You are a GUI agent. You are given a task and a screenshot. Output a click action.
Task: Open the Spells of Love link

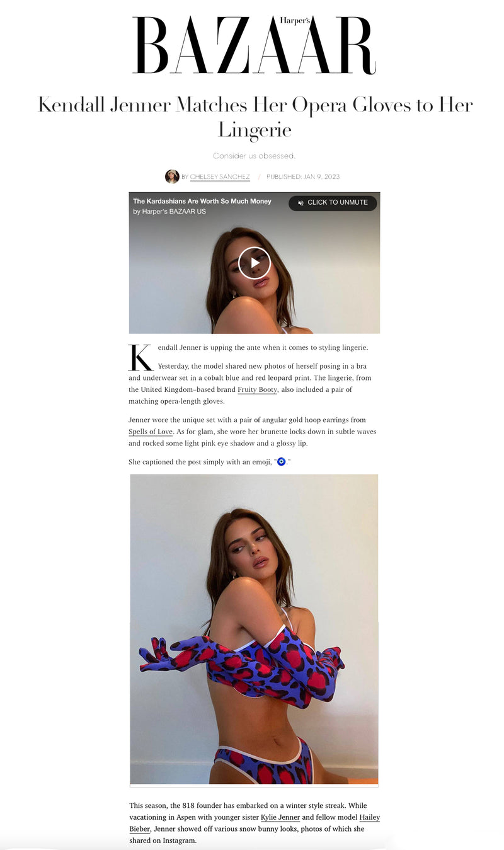(151, 432)
